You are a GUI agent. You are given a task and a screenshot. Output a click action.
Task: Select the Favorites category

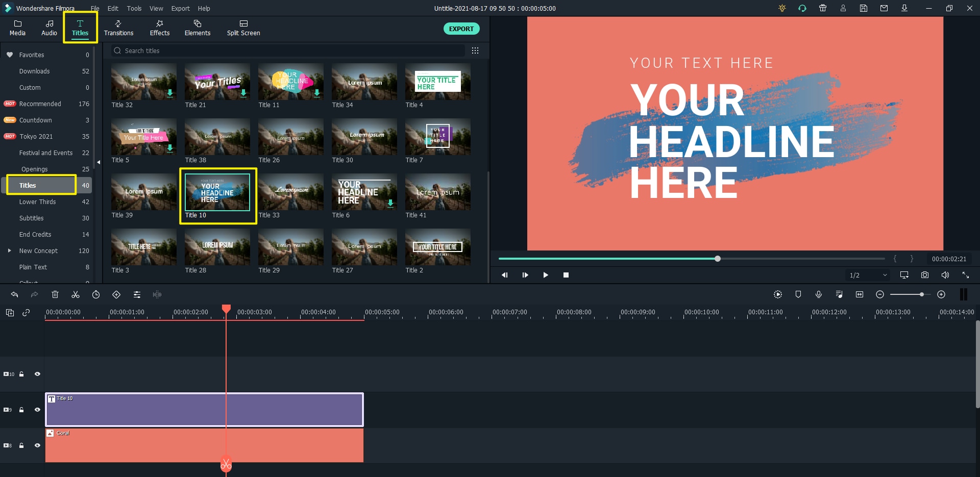(46, 55)
